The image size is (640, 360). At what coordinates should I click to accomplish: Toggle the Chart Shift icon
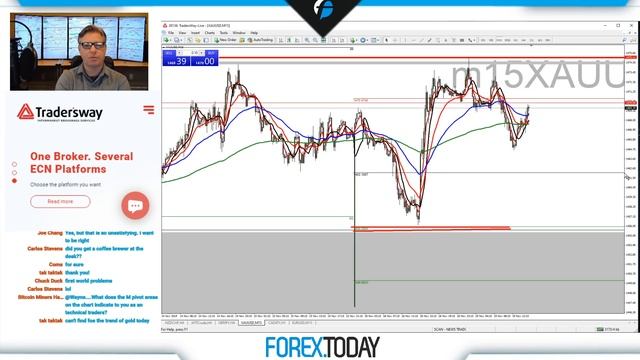tap(342, 40)
